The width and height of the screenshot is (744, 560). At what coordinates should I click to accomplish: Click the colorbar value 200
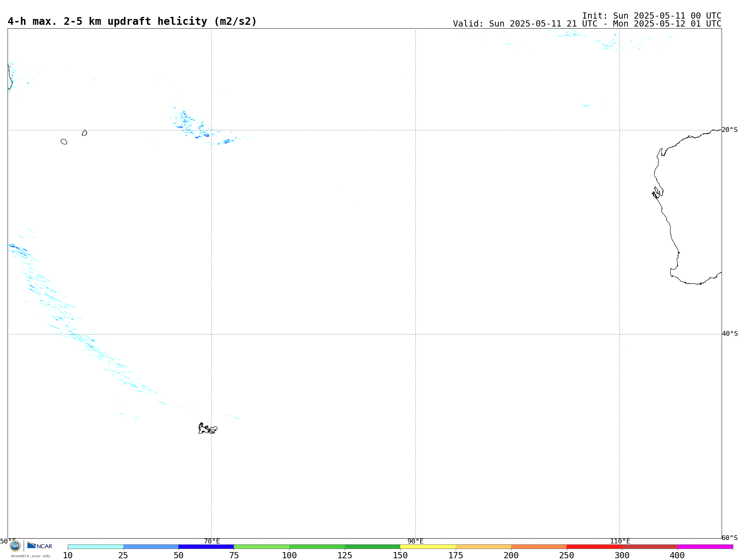click(511, 556)
